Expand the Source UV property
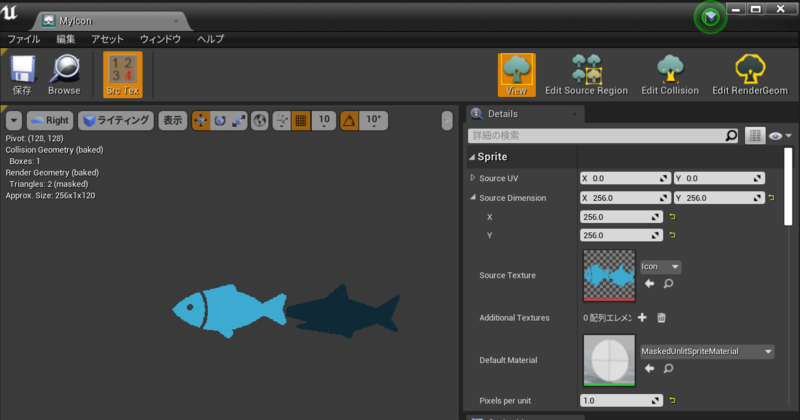Viewport: 800px width, 420px height. click(472, 178)
